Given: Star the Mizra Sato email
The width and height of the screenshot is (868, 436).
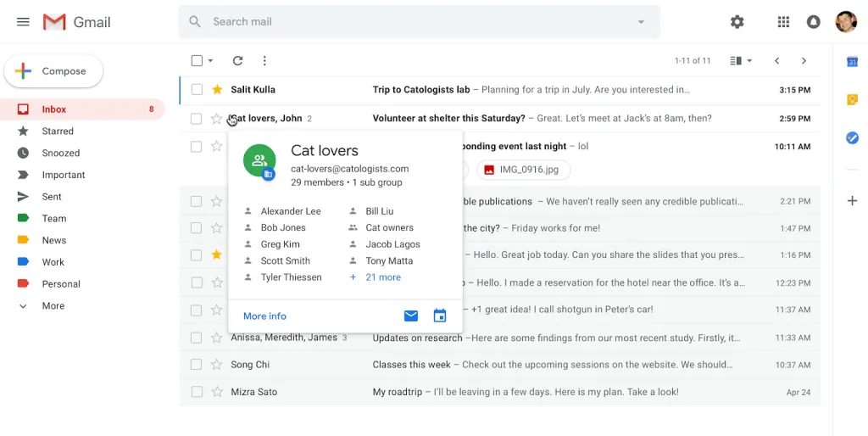Looking at the screenshot, I should point(216,392).
